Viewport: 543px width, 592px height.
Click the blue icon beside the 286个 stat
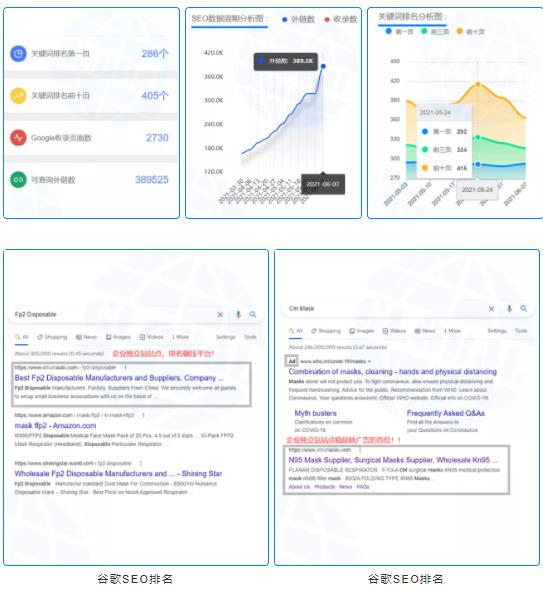[18, 54]
